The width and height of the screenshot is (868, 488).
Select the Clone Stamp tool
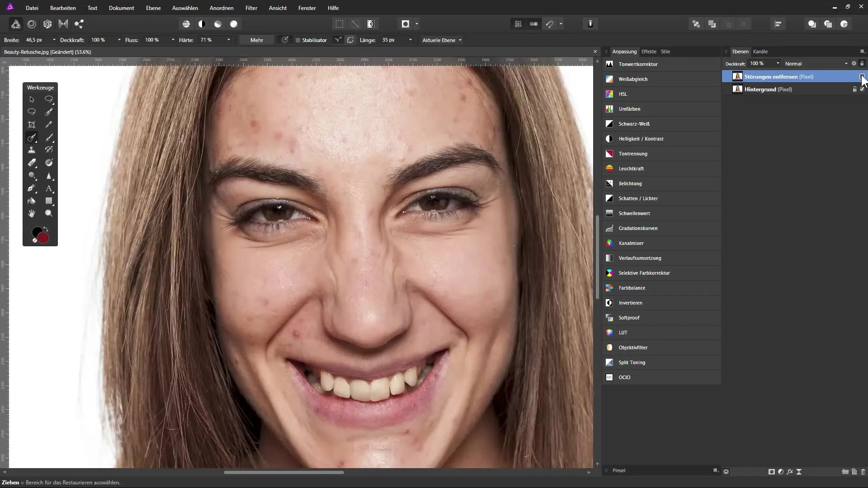tap(32, 150)
